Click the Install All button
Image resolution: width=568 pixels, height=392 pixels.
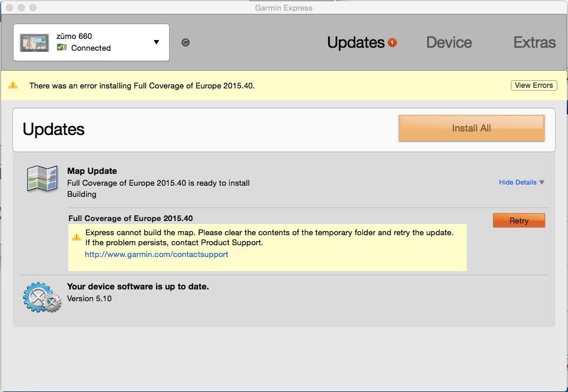tap(471, 128)
